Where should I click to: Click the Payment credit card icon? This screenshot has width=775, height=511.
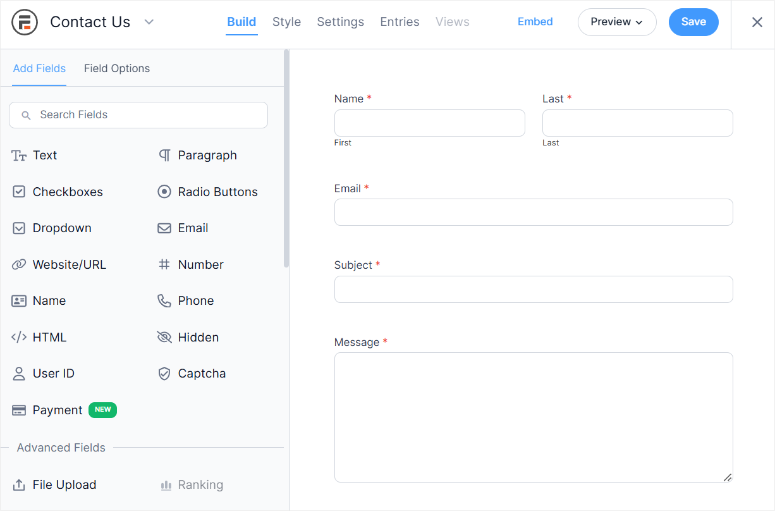(19, 410)
